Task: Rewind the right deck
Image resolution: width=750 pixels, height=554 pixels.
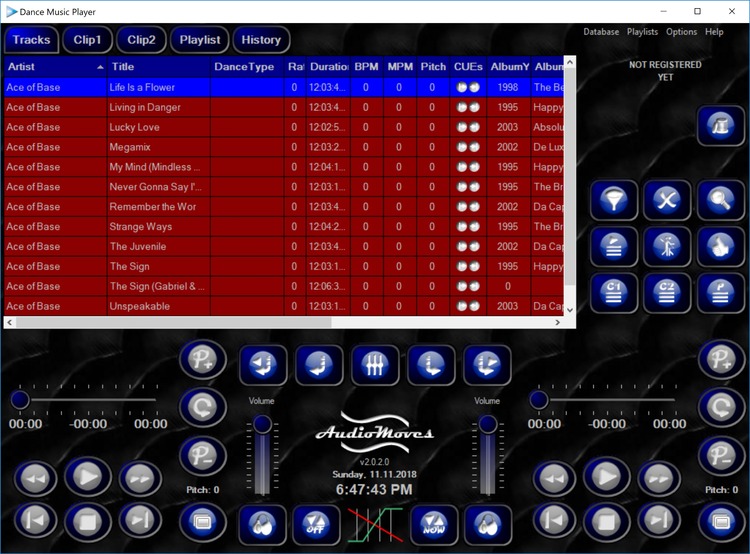Action: [554, 478]
